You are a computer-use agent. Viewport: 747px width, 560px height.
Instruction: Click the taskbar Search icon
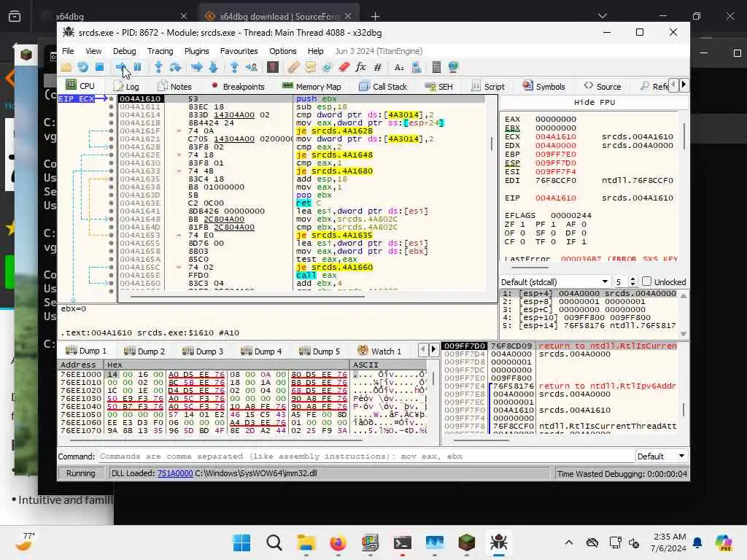(274, 542)
